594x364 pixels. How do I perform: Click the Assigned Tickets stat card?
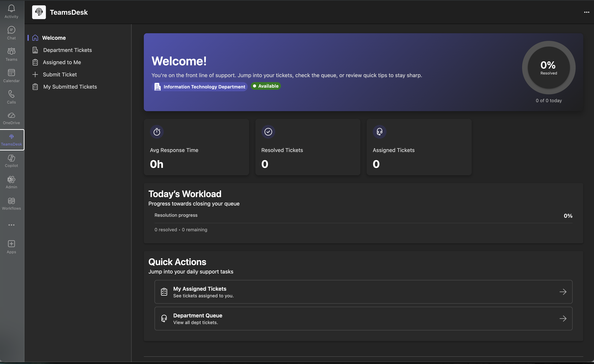tap(419, 147)
